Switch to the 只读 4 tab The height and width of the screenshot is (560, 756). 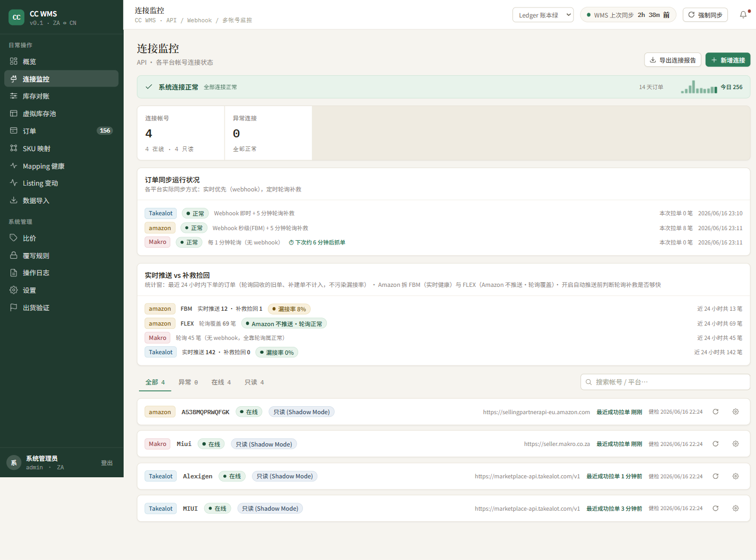(x=254, y=382)
